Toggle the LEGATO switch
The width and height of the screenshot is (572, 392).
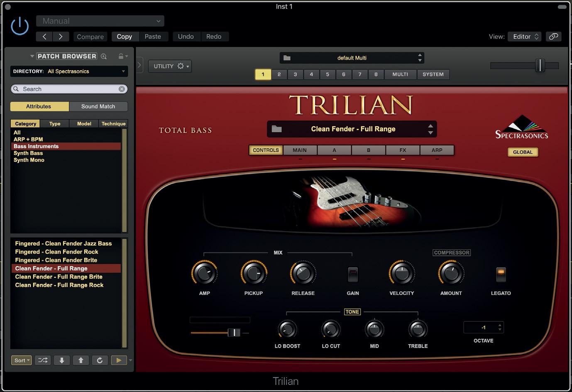point(501,274)
